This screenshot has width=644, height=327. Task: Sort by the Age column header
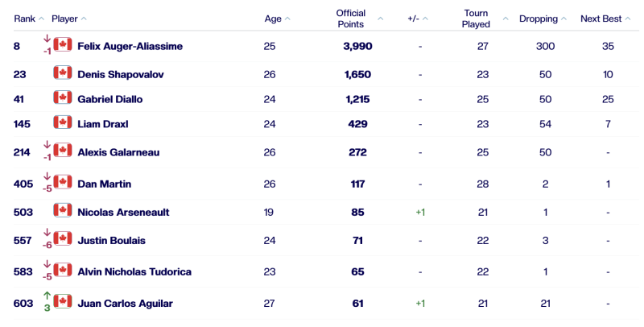pos(273,19)
